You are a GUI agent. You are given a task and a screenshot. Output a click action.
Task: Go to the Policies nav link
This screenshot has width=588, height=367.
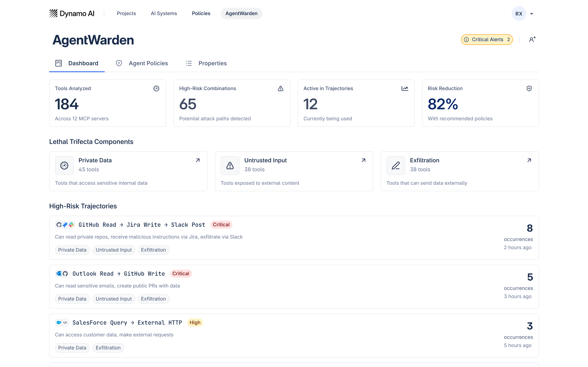201,13
